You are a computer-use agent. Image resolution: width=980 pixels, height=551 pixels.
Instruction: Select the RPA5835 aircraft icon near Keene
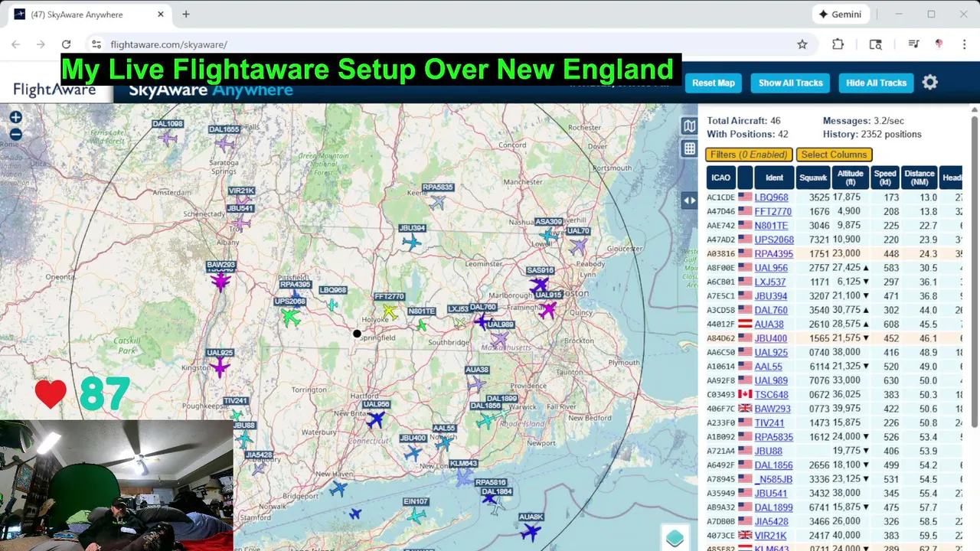click(437, 203)
